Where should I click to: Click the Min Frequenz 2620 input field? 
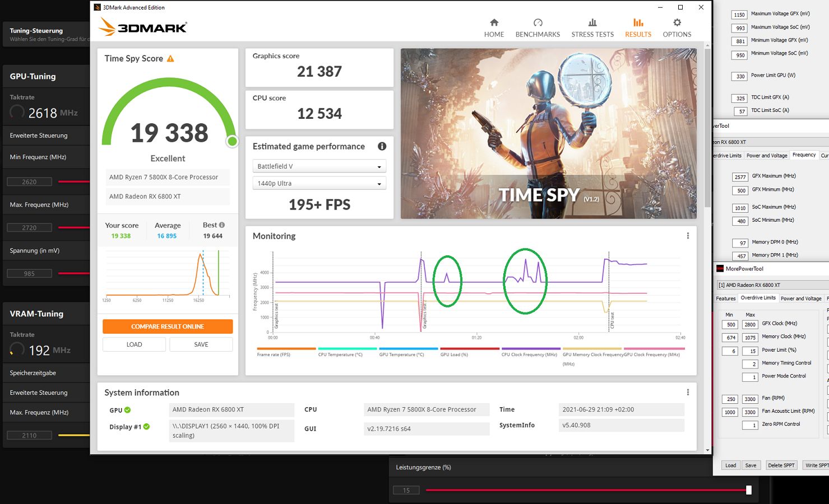pyautogui.click(x=29, y=181)
